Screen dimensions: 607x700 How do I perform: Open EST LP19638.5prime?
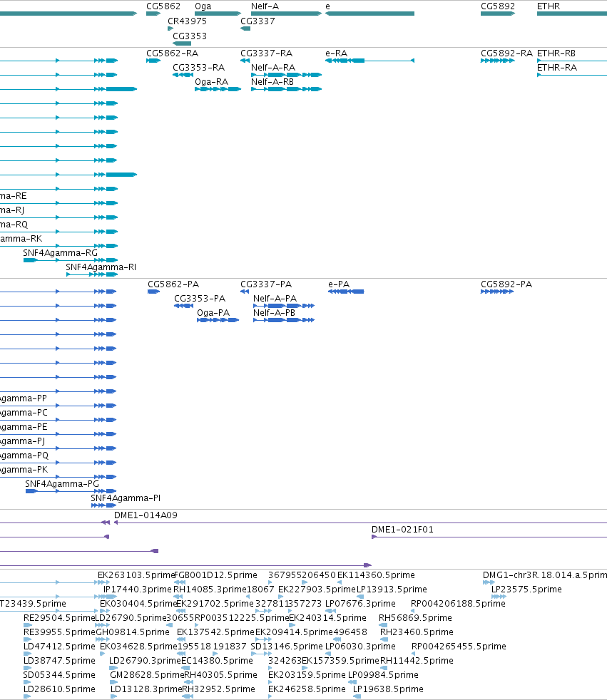click(388, 689)
